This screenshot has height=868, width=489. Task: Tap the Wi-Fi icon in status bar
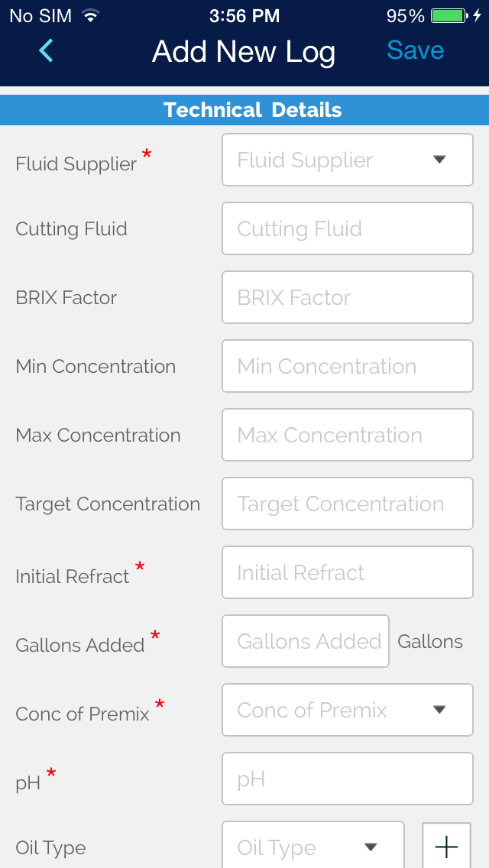(x=91, y=15)
